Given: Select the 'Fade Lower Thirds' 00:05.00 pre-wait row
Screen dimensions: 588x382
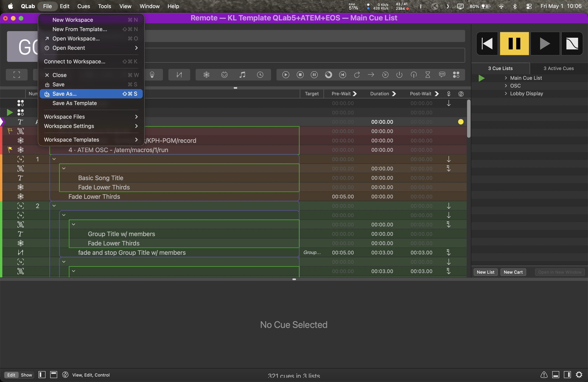Looking at the screenshot, I should coord(234,197).
